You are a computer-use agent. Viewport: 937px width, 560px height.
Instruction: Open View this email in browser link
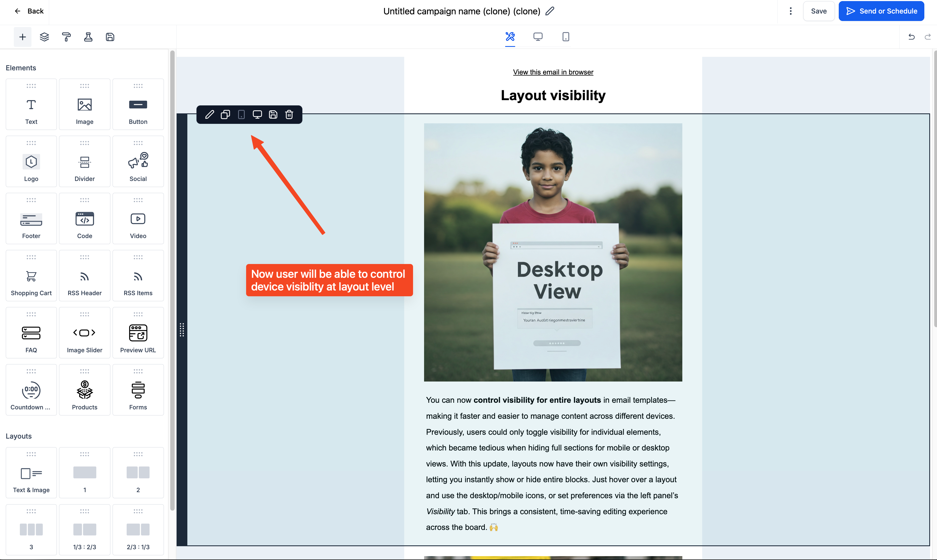[553, 72]
